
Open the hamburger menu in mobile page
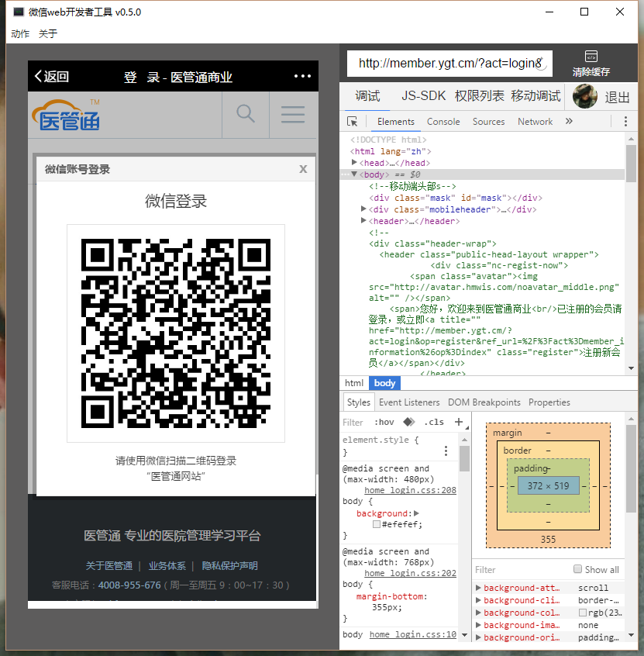click(x=293, y=114)
